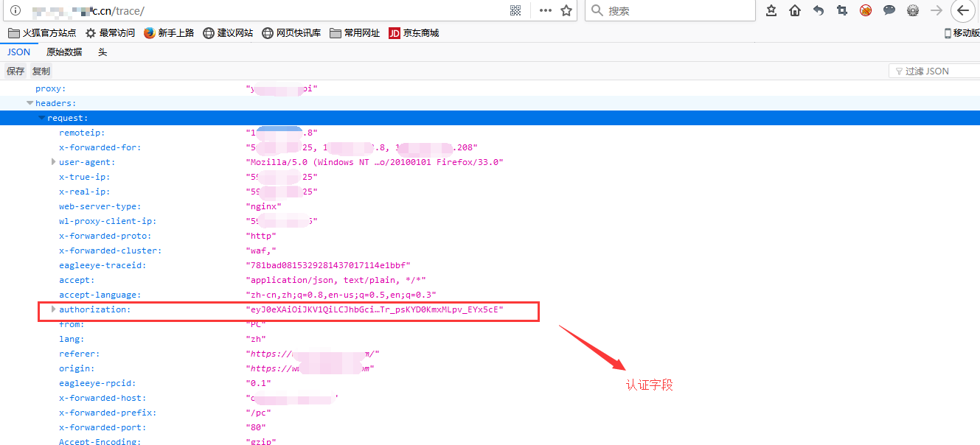Click the zh-cn accept-language value

341,295
